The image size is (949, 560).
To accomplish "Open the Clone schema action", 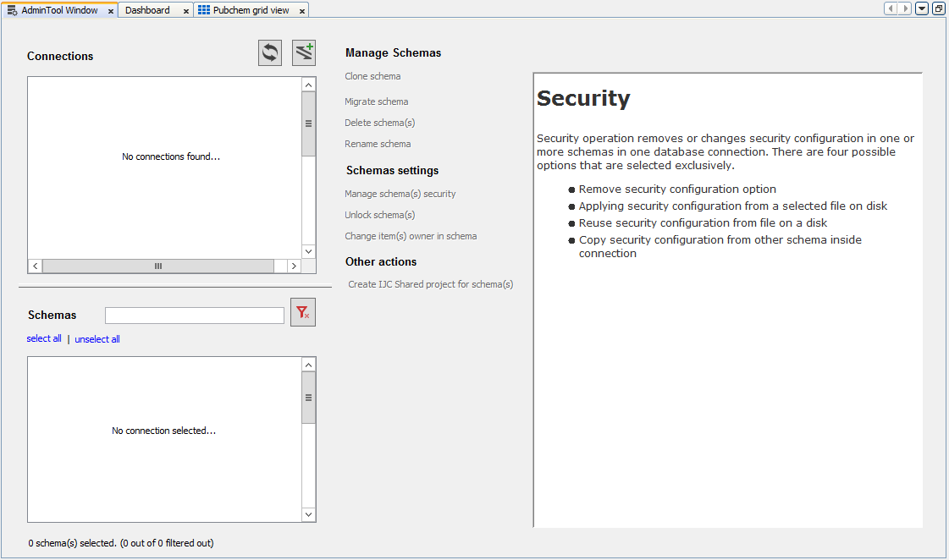I will (x=372, y=76).
